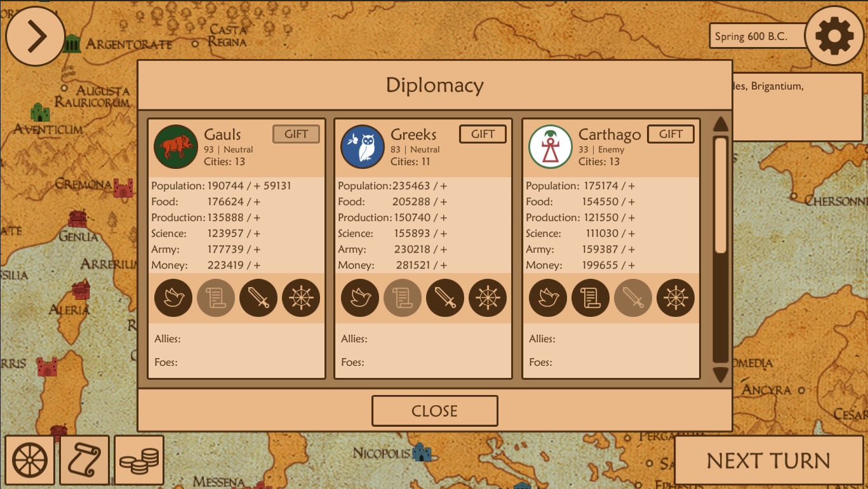Select the sword icon to attack the Gauls
The height and width of the screenshot is (489, 868).
click(258, 298)
